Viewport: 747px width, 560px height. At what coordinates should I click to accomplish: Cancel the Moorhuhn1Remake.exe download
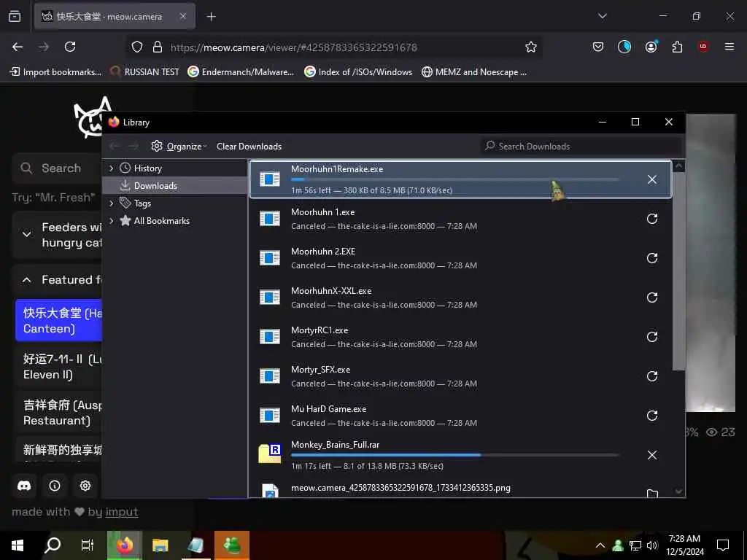click(651, 179)
